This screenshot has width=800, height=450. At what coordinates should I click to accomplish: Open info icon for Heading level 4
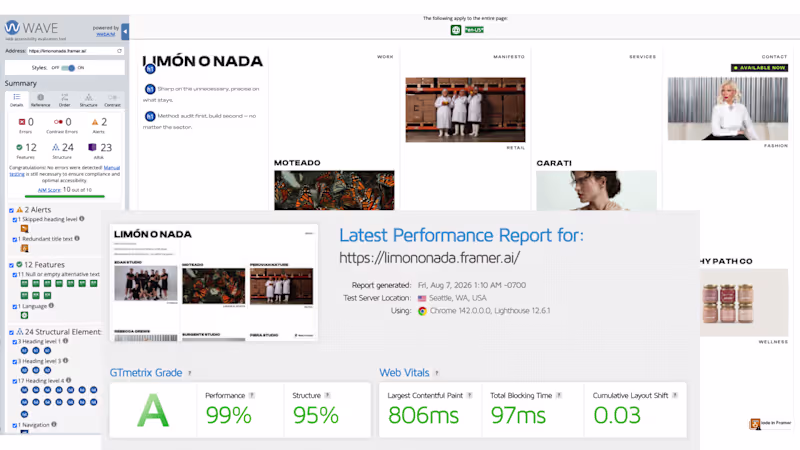68,380
